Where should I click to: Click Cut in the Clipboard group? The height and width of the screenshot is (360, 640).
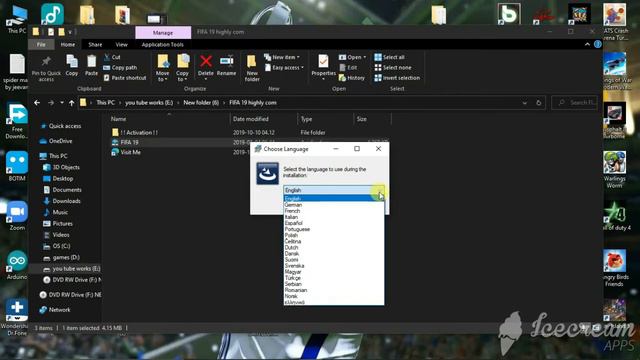click(x=112, y=57)
